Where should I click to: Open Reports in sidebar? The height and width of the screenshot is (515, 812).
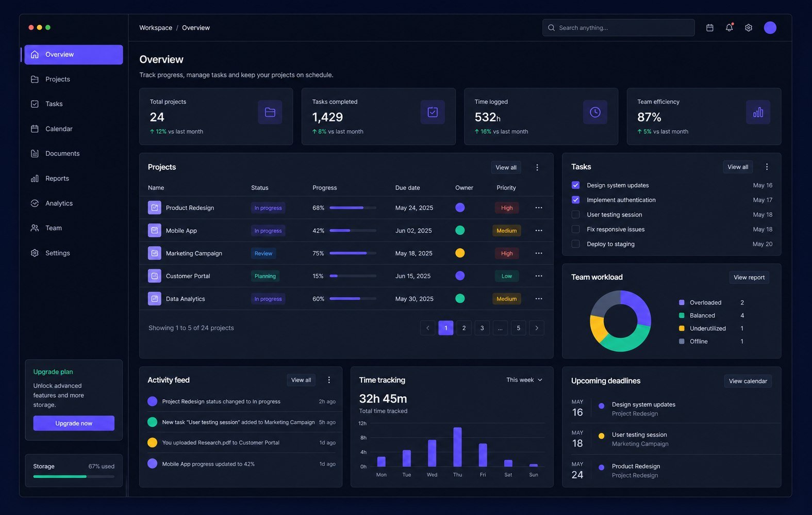pos(74,178)
